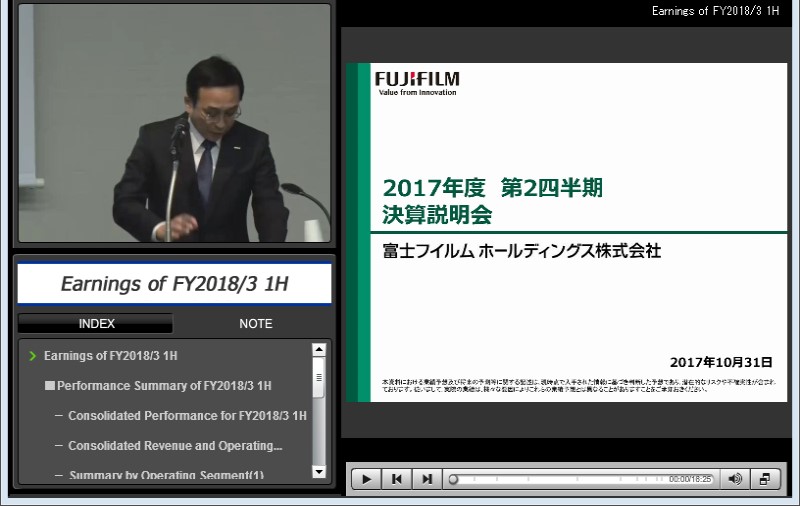Click the Fujifilm presentation slide
This screenshot has width=800, height=506.
click(566, 232)
